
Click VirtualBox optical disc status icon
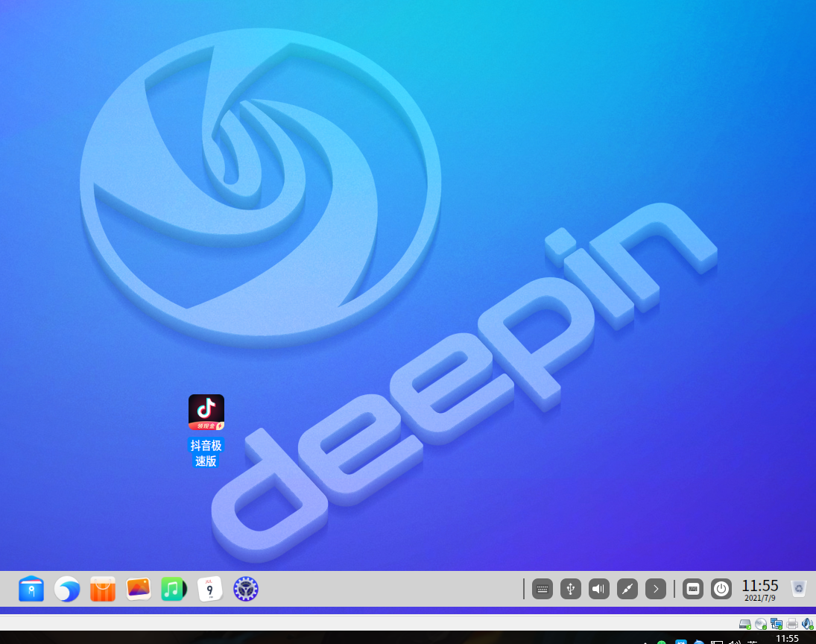761,624
